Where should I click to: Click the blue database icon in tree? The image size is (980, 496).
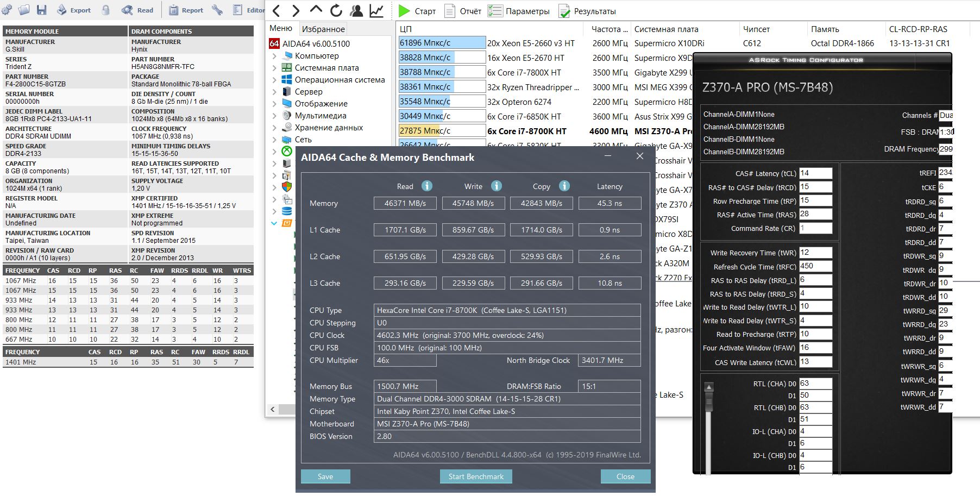[287, 211]
